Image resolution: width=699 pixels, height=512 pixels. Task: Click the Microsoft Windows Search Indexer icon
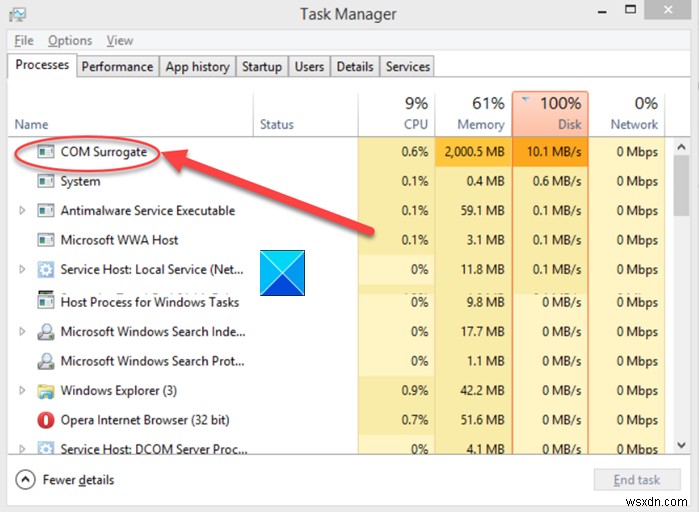[45, 332]
